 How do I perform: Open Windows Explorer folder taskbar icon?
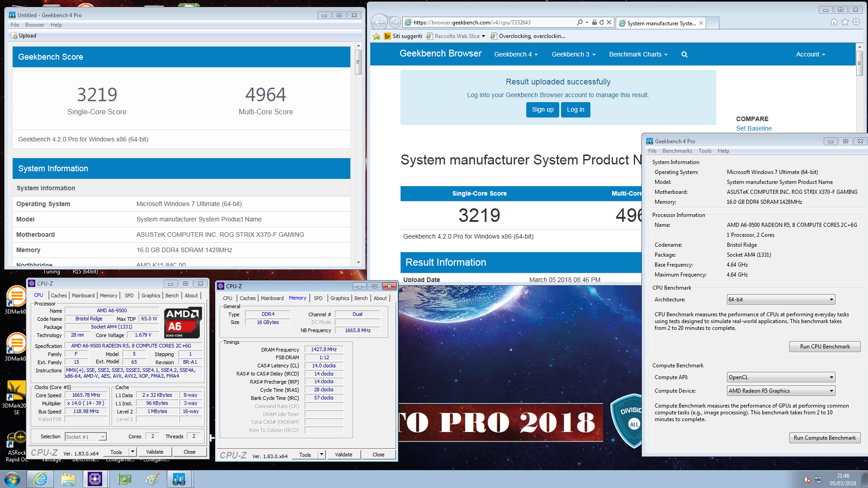(x=68, y=479)
